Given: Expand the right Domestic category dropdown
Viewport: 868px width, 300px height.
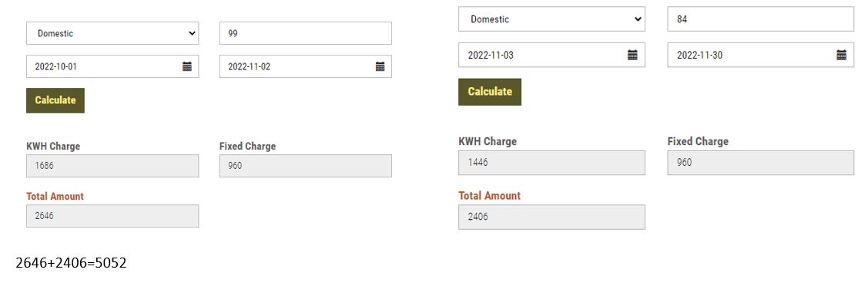Looking at the screenshot, I should tap(551, 19).
